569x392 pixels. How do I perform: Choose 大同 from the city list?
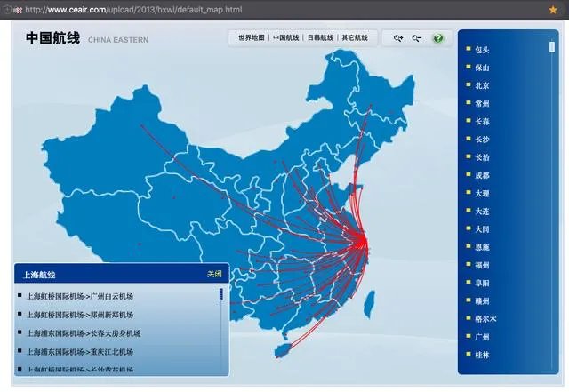[482, 229]
